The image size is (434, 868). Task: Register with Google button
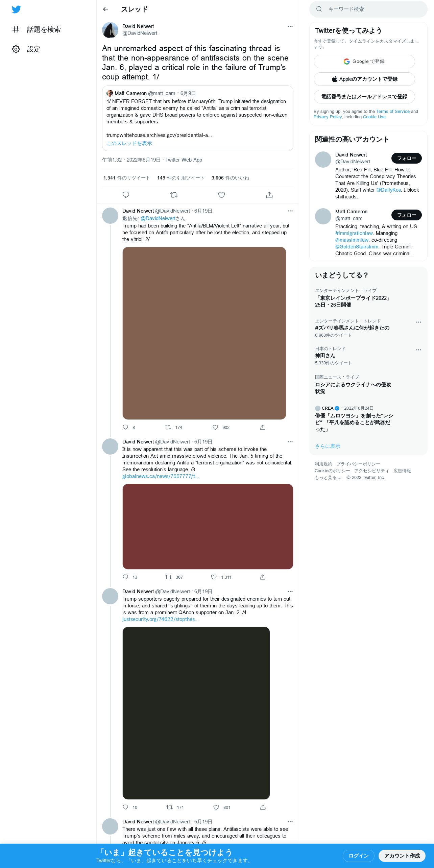364,62
